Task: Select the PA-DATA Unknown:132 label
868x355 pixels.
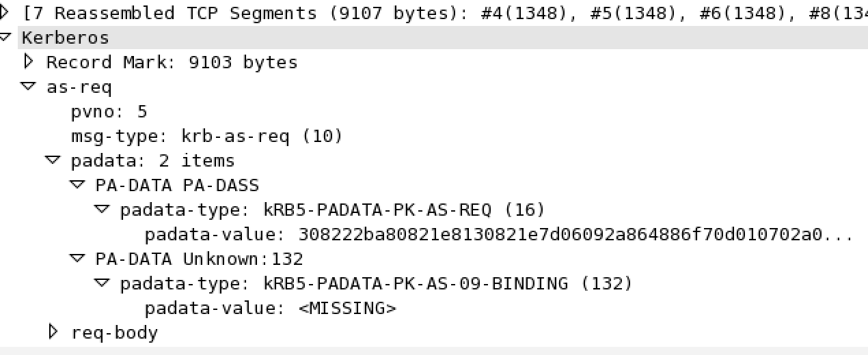Action: 199,259
